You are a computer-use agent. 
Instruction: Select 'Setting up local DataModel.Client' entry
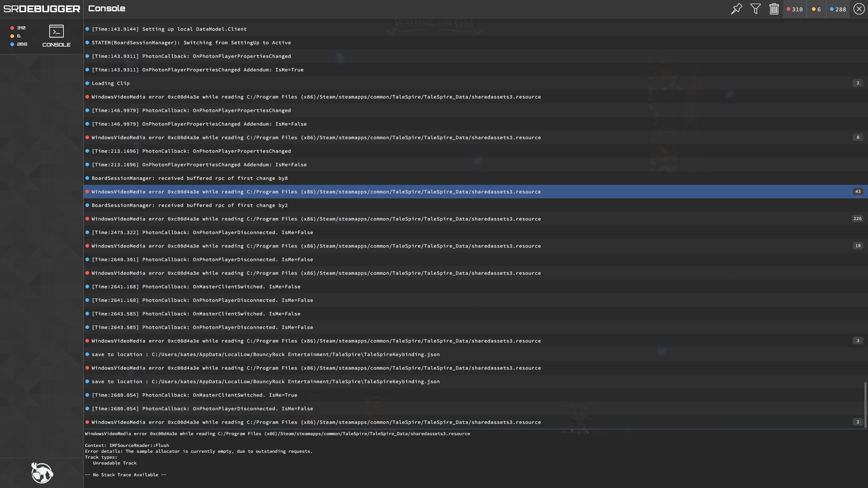click(x=475, y=29)
